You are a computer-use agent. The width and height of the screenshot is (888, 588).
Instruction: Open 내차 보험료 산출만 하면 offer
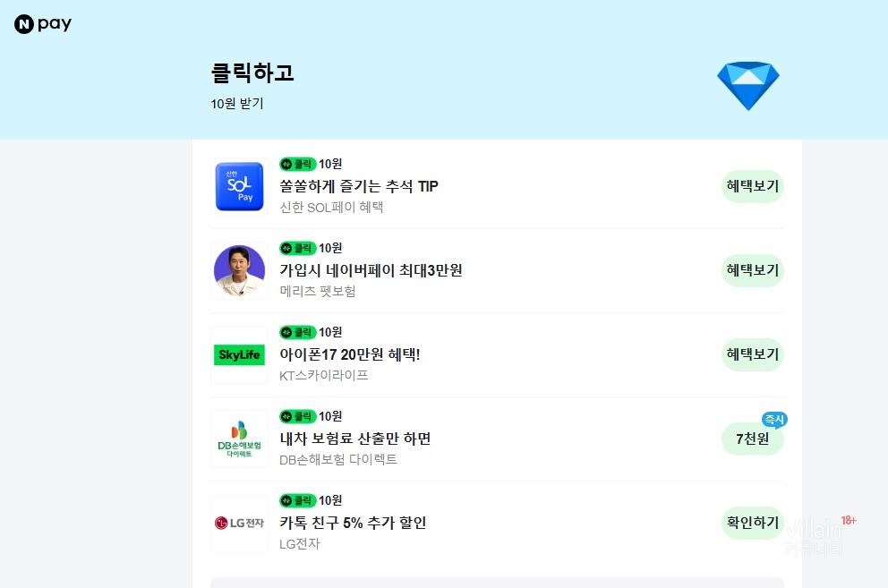(x=355, y=439)
